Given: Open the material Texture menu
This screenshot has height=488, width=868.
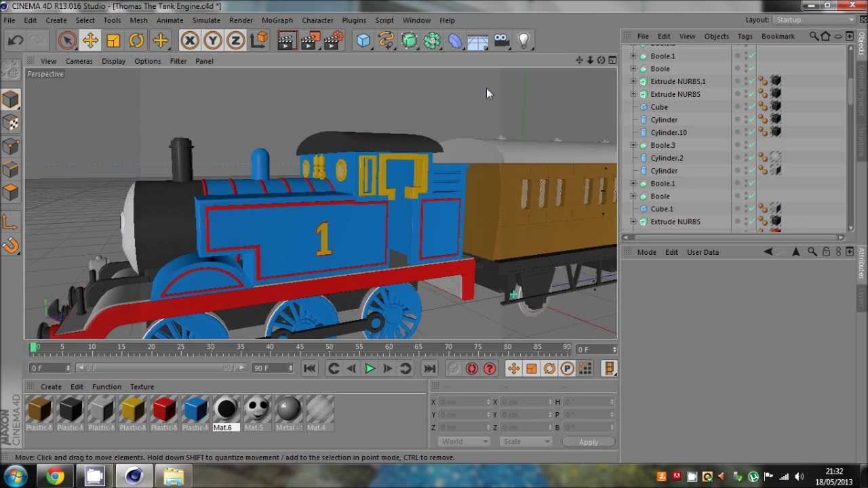Looking at the screenshot, I should [142, 386].
